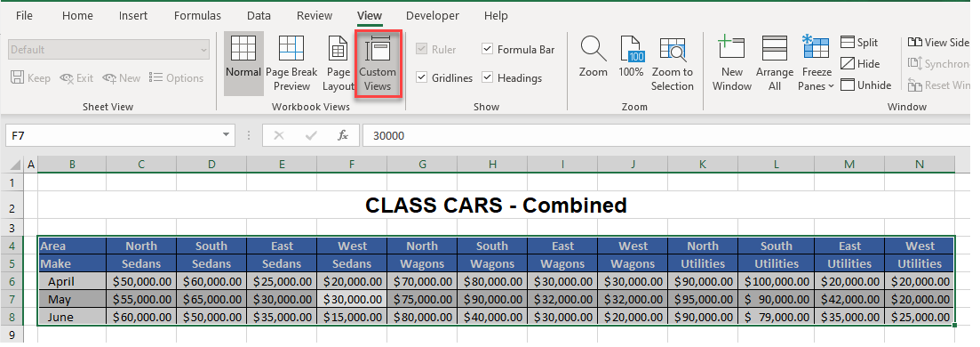The width and height of the screenshot is (980, 347).
Task: Click View Side by Side
Action: tap(939, 43)
